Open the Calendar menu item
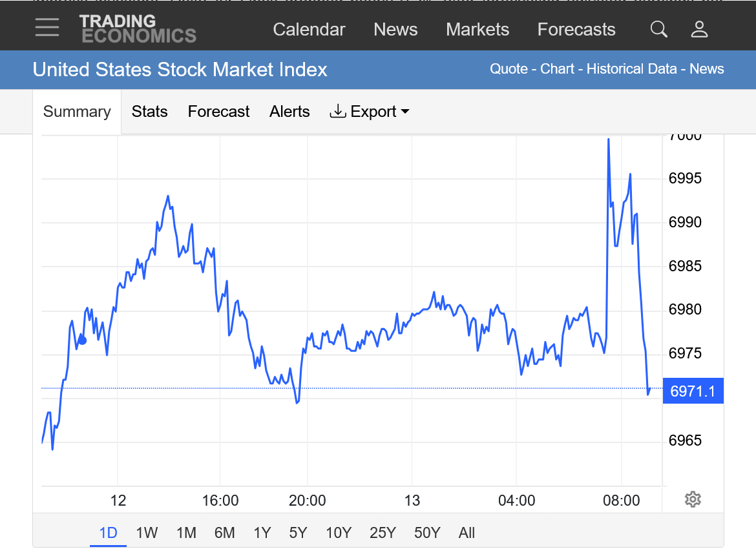Viewport: 756px width, 558px height. pos(309,30)
